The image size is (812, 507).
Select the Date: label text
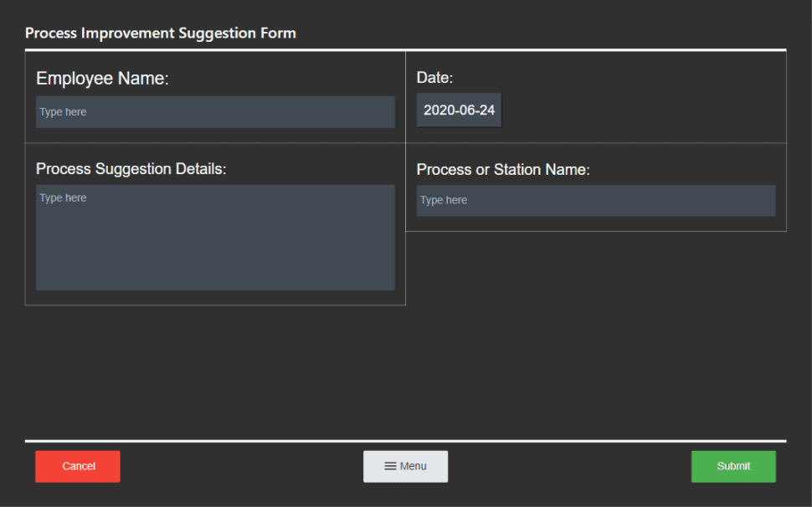pos(435,78)
